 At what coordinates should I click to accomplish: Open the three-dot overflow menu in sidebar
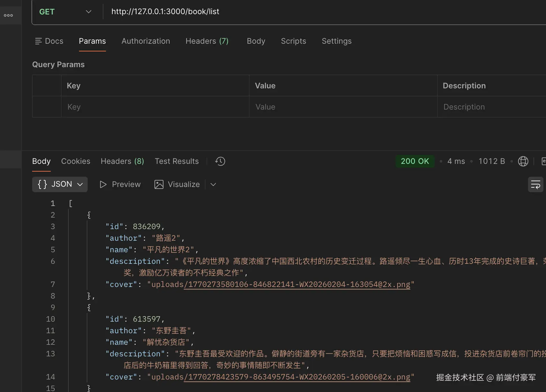click(8, 15)
